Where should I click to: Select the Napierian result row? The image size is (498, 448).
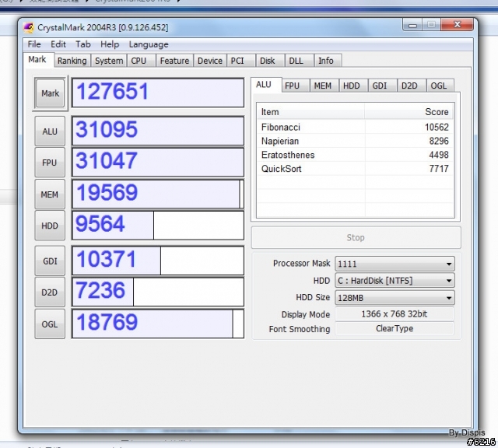[355, 141]
